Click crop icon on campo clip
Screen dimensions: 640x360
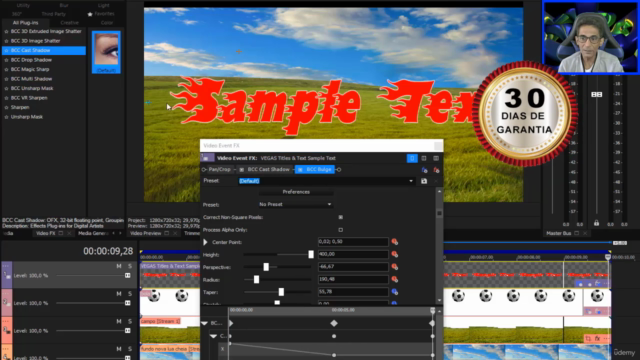(588, 339)
